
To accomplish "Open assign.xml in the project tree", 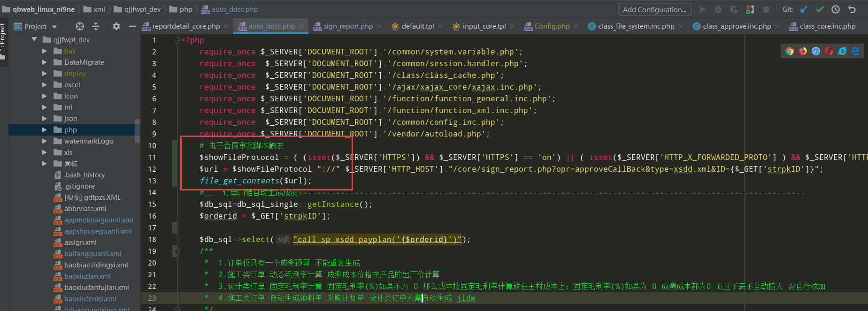I will coord(80,243).
